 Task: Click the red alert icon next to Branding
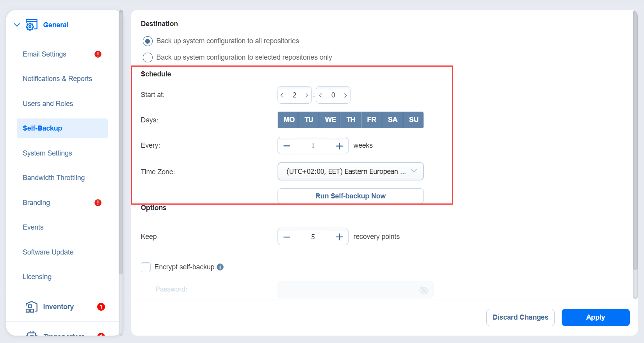(98, 203)
